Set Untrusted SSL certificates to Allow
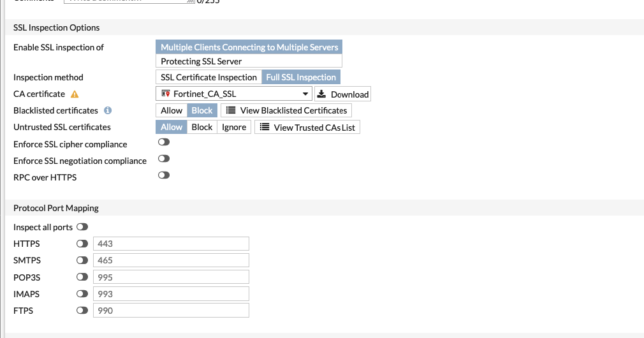The height and width of the screenshot is (338, 644). click(172, 128)
